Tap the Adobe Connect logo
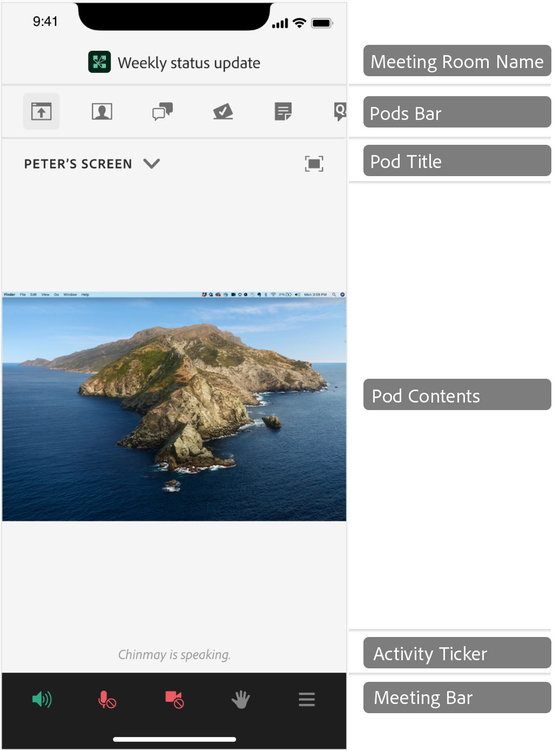The width and height of the screenshot is (560, 751). [99, 62]
